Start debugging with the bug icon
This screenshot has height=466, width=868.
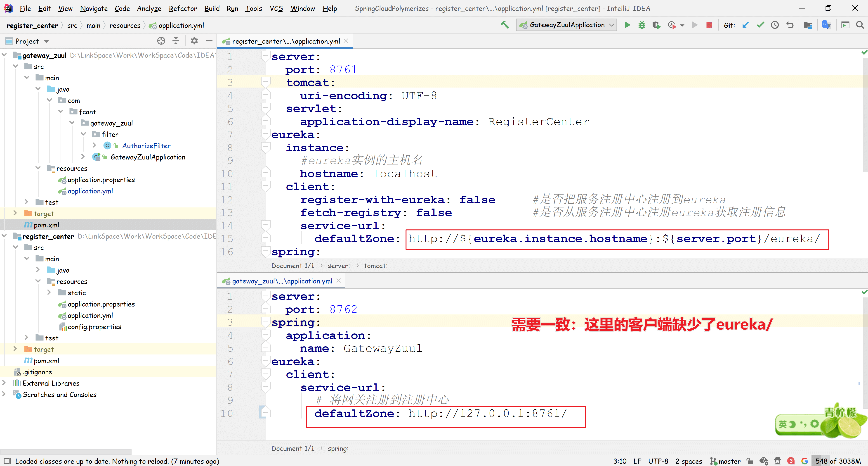tap(642, 25)
